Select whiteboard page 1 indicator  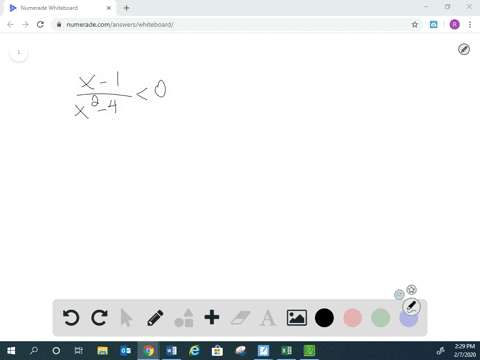click(x=19, y=52)
